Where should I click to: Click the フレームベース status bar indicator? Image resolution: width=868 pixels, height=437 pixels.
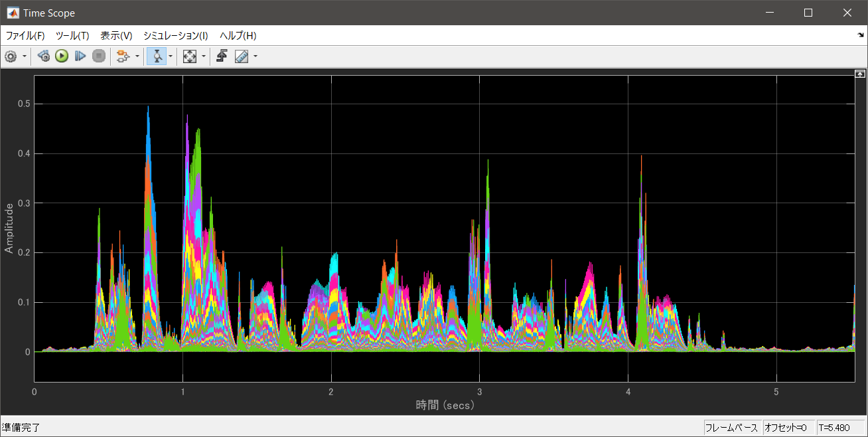click(732, 427)
